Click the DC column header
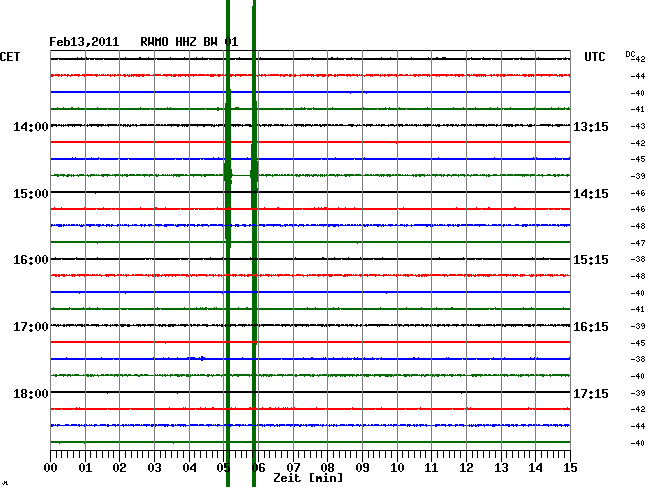This screenshot has height=494, width=650. pos(630,54)
